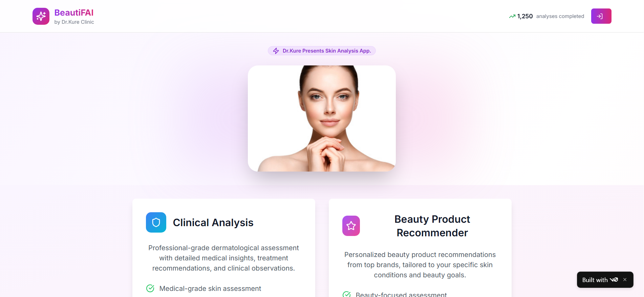This screenshot has height=297, width=644.
Task: Dismiss the Built with v0 badge
Action: click(x=625, y=280)
